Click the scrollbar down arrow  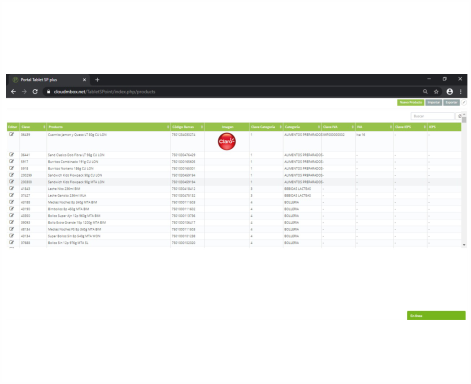point(464,245)
